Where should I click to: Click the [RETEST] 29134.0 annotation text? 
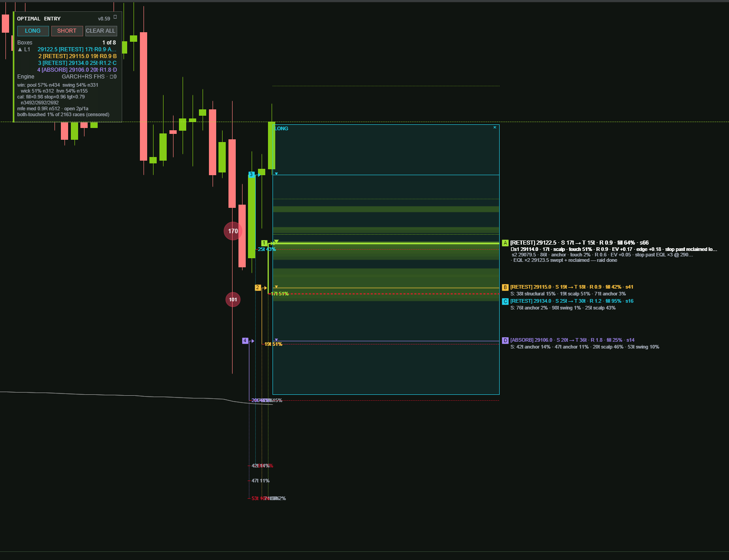571,301
